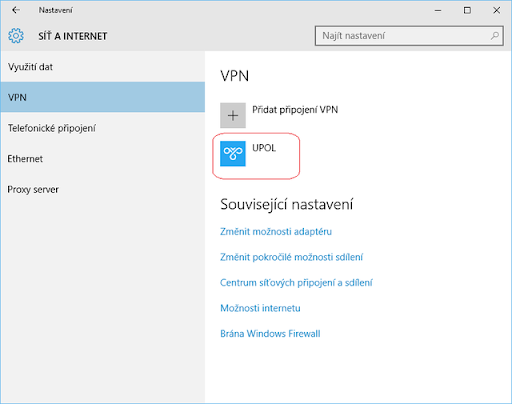Open Telefonické připojení settings
Image resolution: width=512 pixels, height=404 pixels.
[x=103, y=128]
